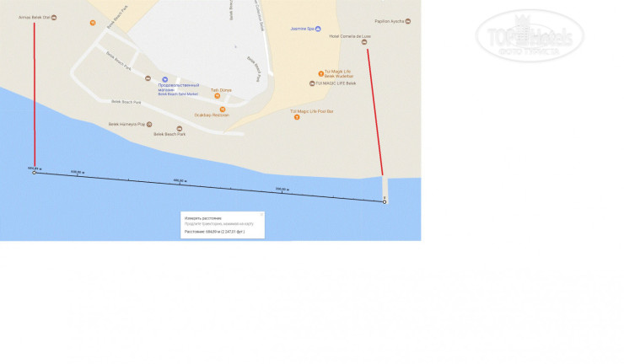Click the blue grocery store shopping icon
This screenshot has height=364, width=624.
(164, 79)
